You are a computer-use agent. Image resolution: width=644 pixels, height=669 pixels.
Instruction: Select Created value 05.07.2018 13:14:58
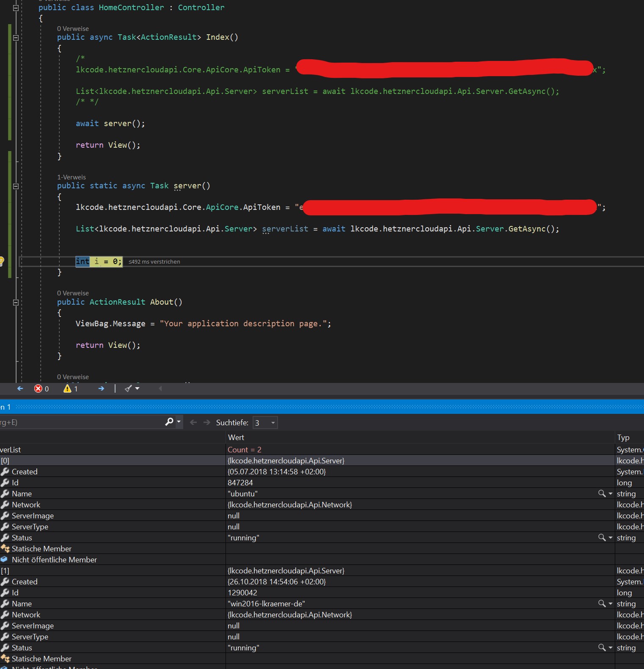click(x=277, y=471)
